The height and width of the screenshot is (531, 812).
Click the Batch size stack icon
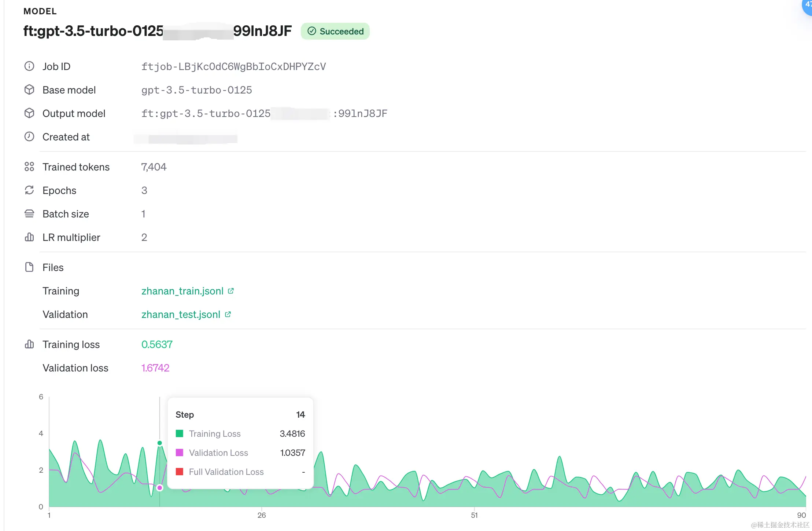(x=29, y=214)
